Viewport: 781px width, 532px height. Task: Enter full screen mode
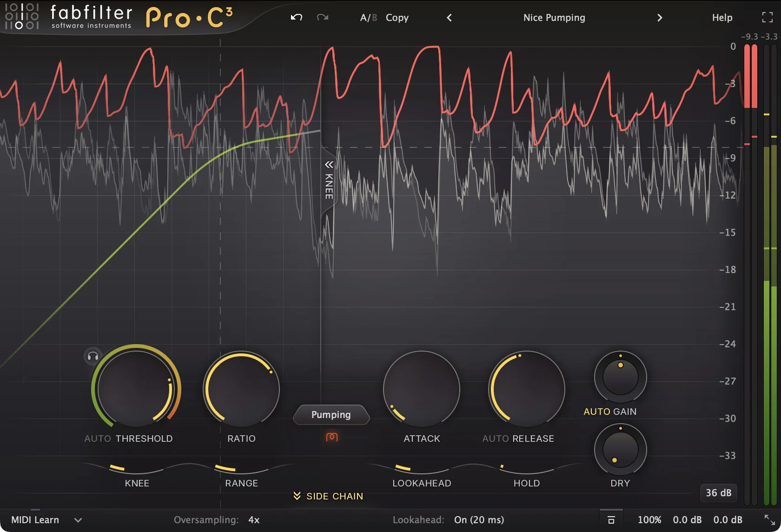[768, 17]
